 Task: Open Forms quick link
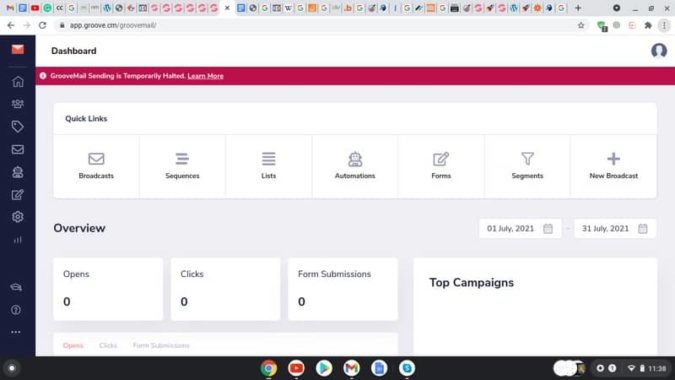[441, 166]
